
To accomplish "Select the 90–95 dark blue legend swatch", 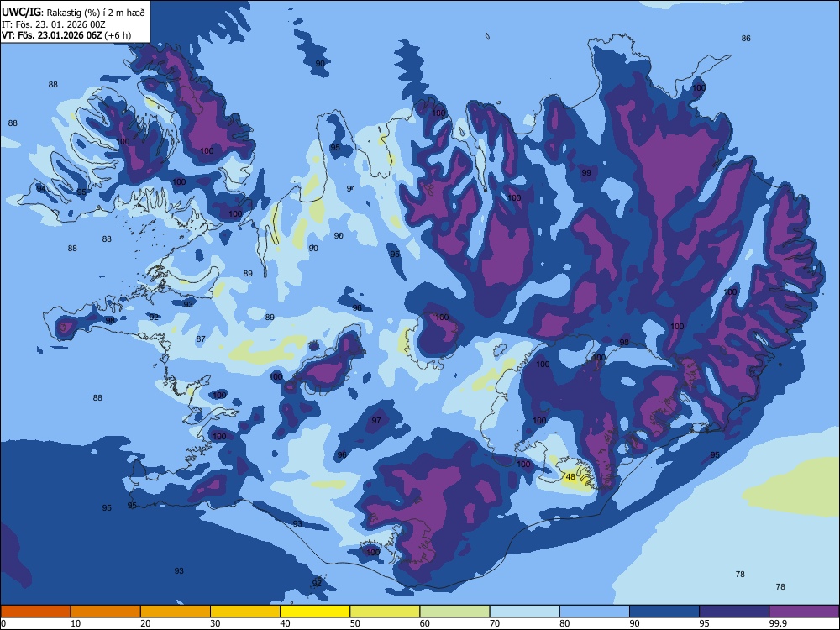I will (664, 612).
